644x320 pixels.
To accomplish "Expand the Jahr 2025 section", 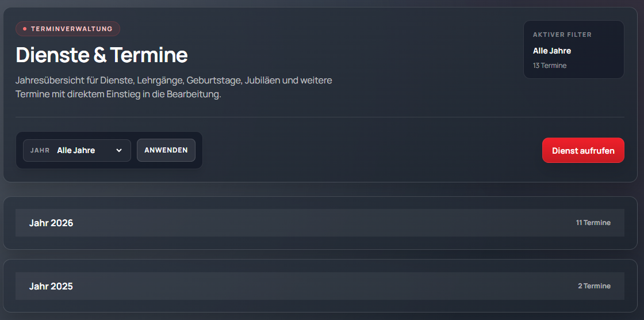I will (320, 286).
